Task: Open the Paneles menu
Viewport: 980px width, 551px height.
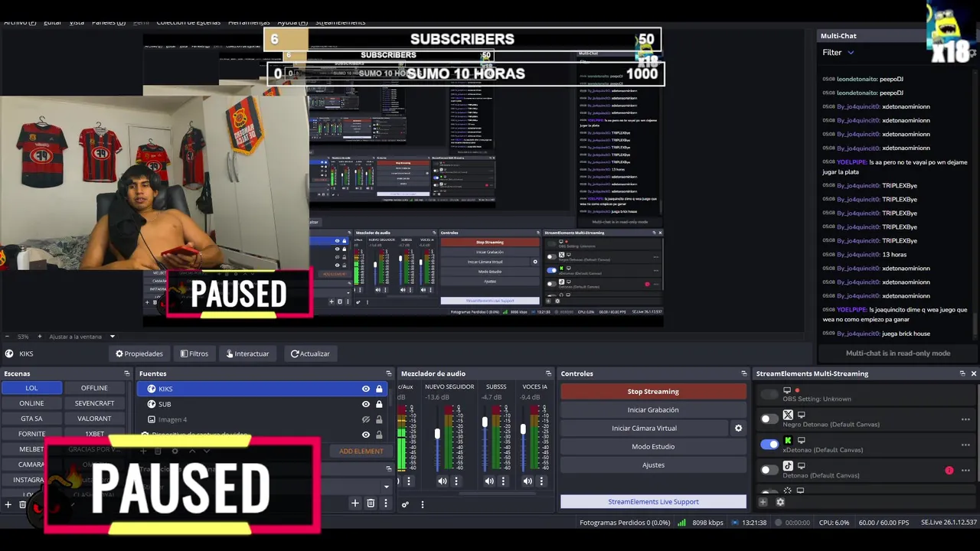Action: pyautogui.click(x=109, y=22)
